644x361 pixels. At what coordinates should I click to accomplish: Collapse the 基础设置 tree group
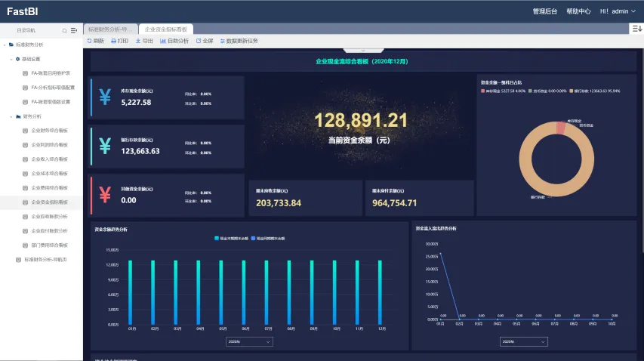click(11, 59)
